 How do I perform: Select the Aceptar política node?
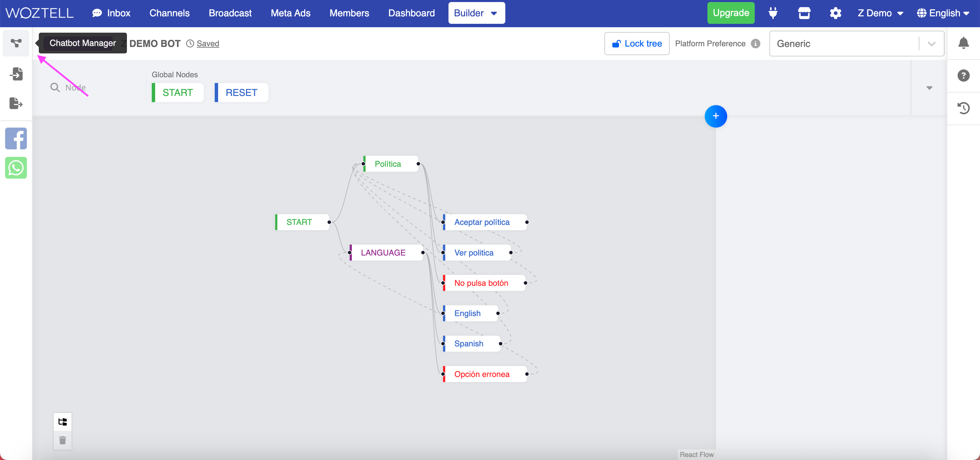(485, 222)
